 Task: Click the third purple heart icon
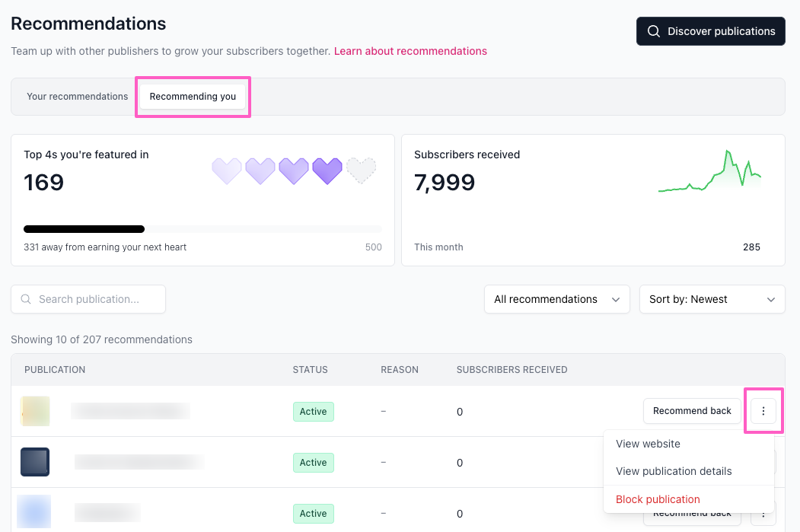coord(294,170)
